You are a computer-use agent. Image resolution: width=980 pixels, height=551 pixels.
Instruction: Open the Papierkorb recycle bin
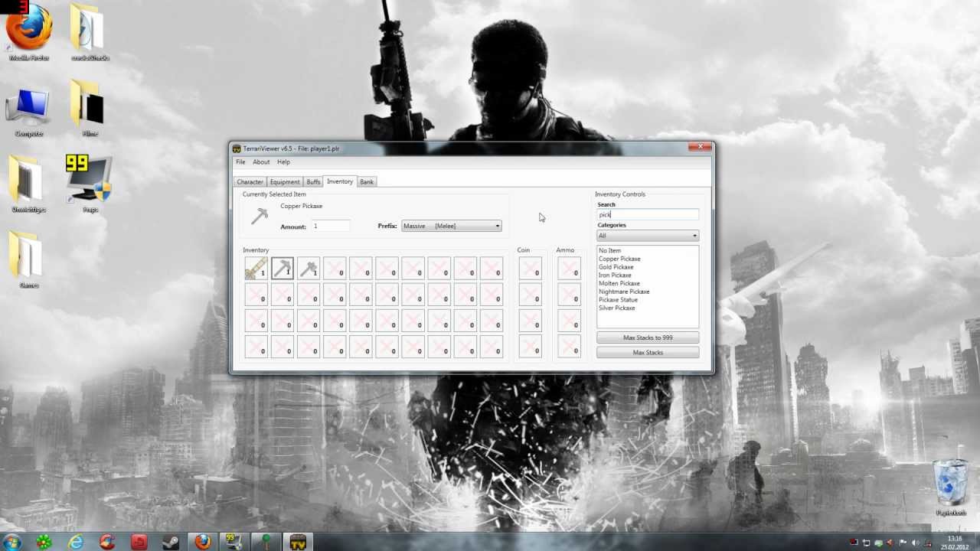pyautogui.click(x=951, y=487)
